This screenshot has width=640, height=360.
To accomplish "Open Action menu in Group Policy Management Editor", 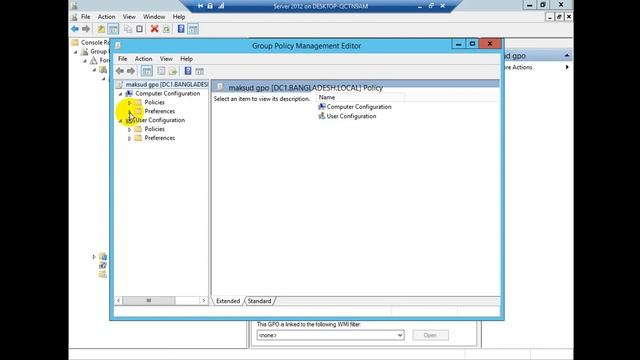I will [143, 59].
